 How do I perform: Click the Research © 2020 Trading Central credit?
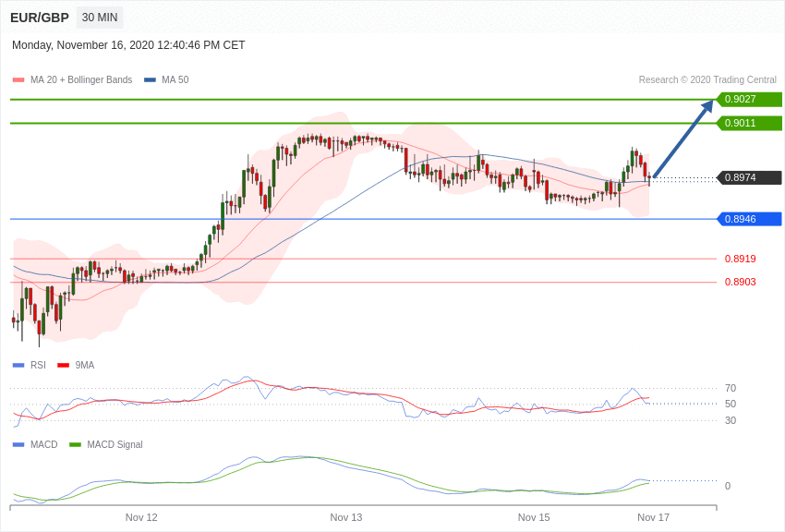707,79
